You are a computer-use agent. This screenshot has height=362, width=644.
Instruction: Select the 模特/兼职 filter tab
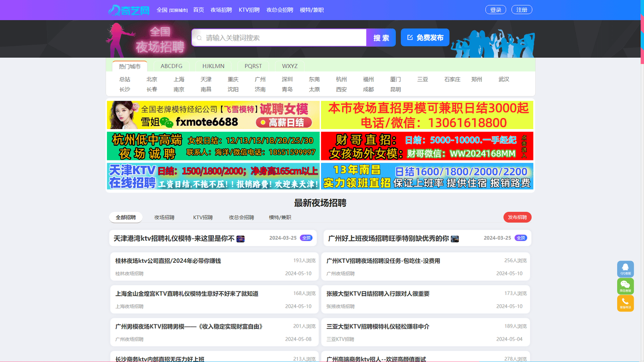tap(280, 217)
